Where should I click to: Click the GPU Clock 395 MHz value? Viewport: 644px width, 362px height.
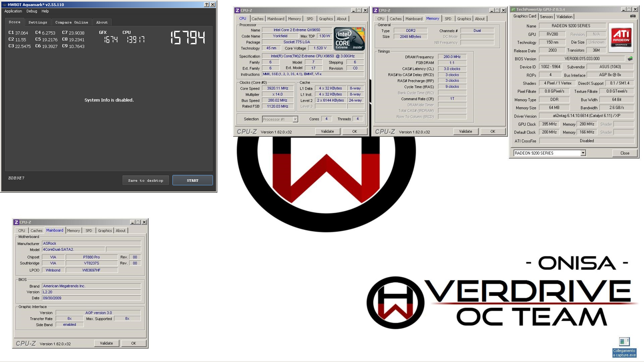point(549,124)
